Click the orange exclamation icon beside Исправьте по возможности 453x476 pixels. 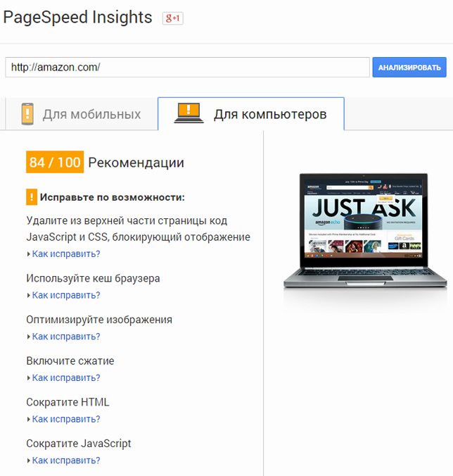point(32,197)
